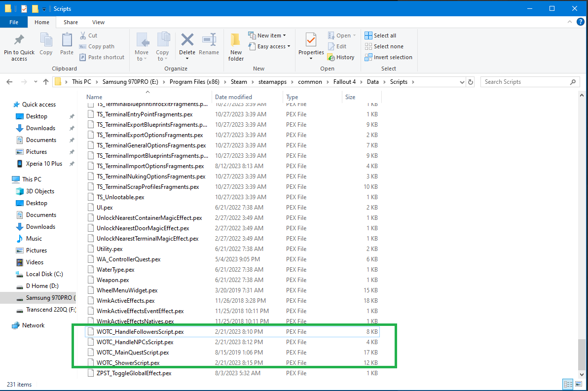Screen dimensions: 588x391
Task: Open the Easy access dropdown
Action: (x=269, y=46)
